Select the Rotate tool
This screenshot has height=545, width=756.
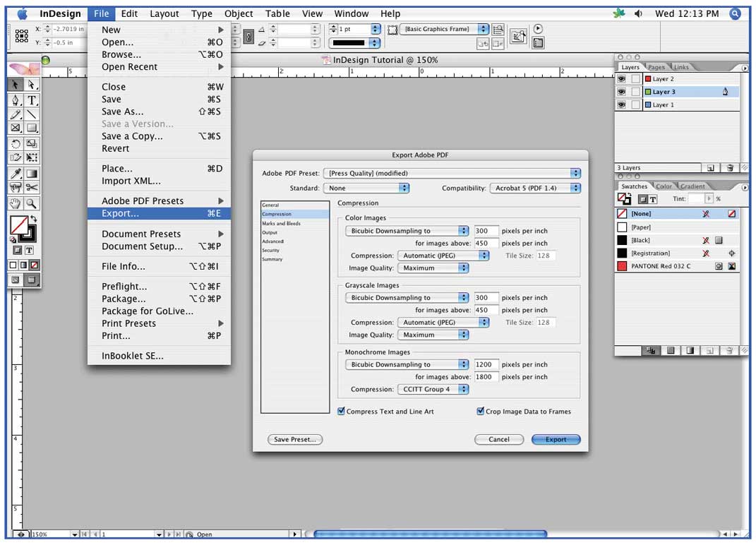coord(16,144)
